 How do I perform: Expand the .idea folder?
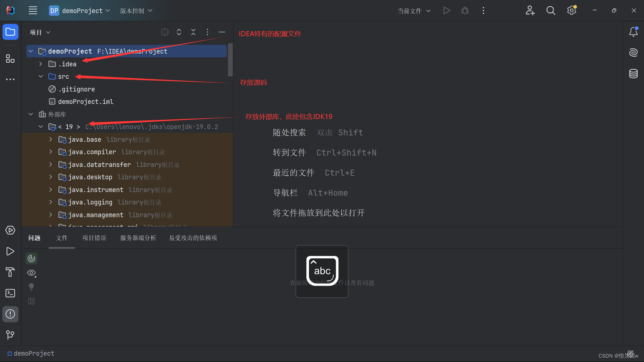[41, 64]
